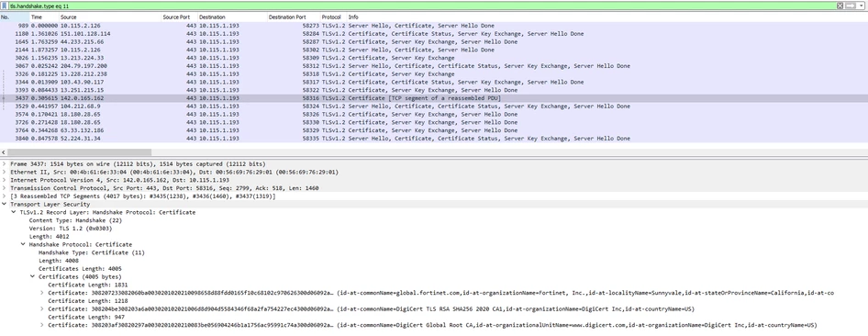Expand the 3 Reassembled TCP Segments entry
The height and width of the screenshot is (336, 868).
pyautogui.click(x=5, y=196)
